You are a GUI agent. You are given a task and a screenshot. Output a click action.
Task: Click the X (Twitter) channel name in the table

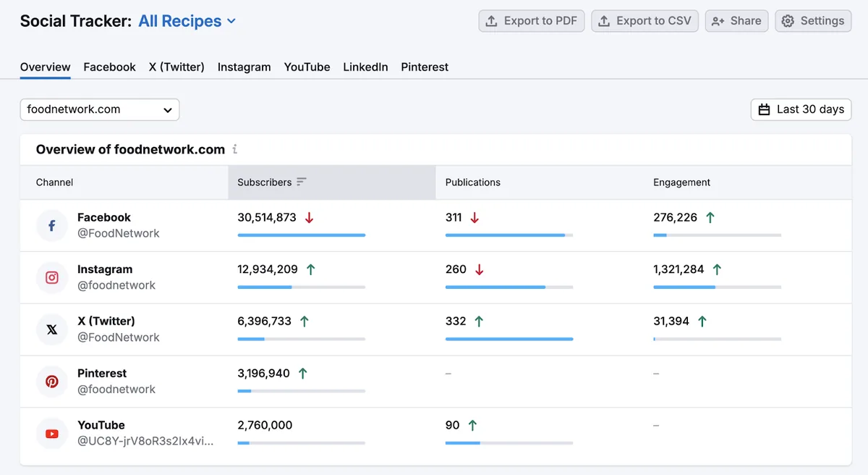pyautogui.click(x=106, y=321)
